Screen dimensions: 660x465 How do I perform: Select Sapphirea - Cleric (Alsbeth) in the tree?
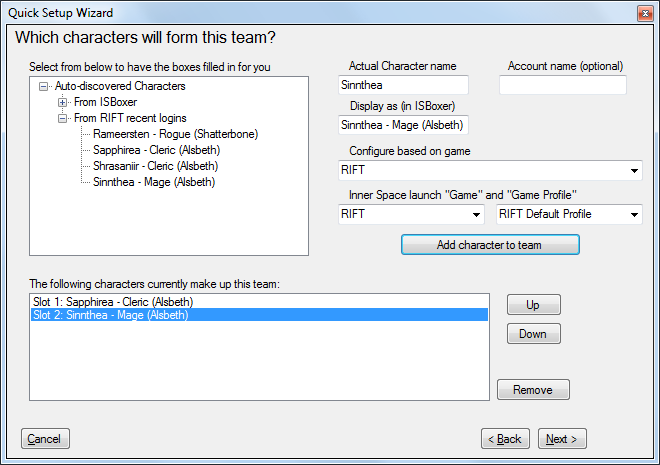(157, 150)
